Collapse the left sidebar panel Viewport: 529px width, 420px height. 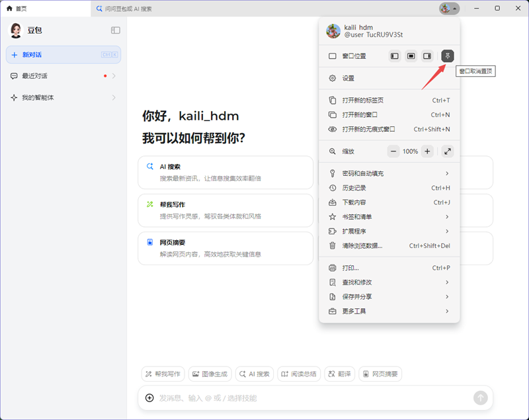(116, 30)
